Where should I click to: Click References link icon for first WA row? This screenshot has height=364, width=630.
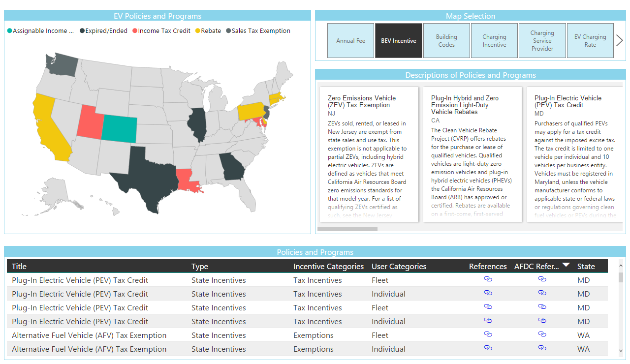(x=488, y=334)
